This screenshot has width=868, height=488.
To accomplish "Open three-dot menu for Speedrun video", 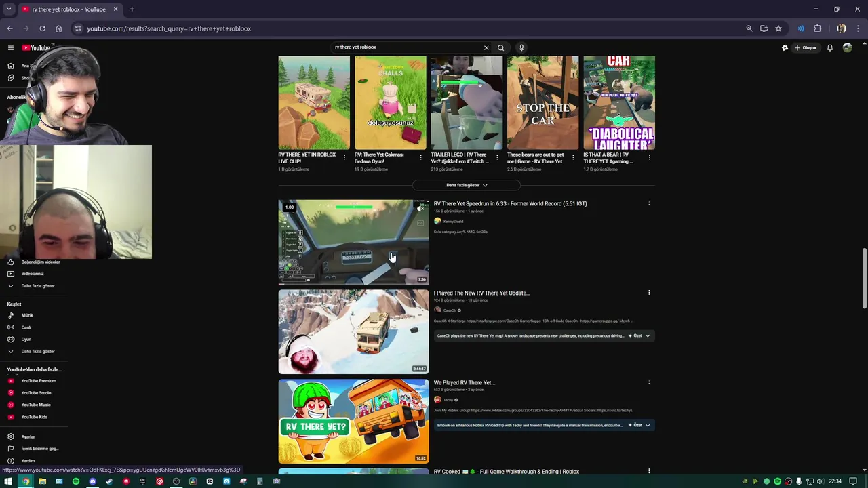I will [x=649, y=203].
